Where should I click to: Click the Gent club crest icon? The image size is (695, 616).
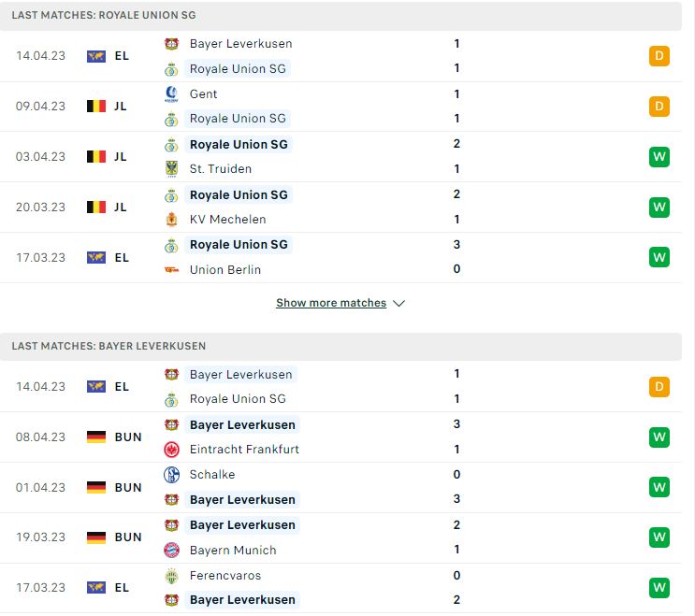(171, 94)
